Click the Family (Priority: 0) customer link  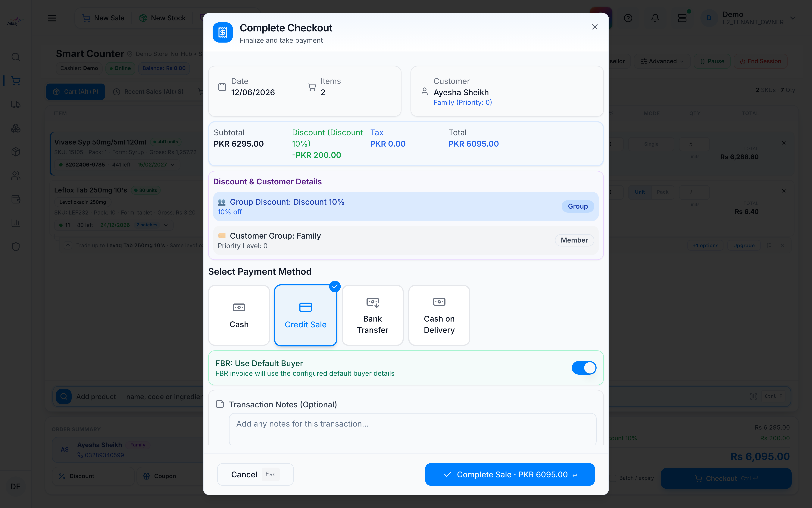coord(463,103)
